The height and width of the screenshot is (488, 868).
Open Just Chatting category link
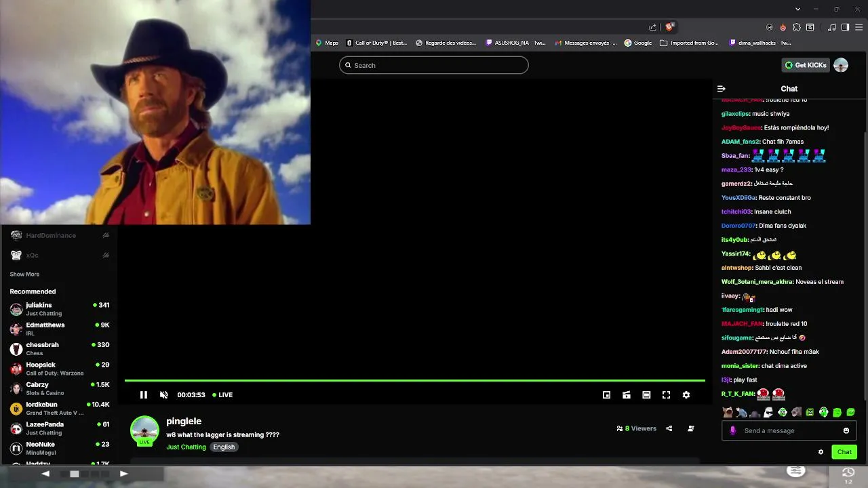pos(186,447)
